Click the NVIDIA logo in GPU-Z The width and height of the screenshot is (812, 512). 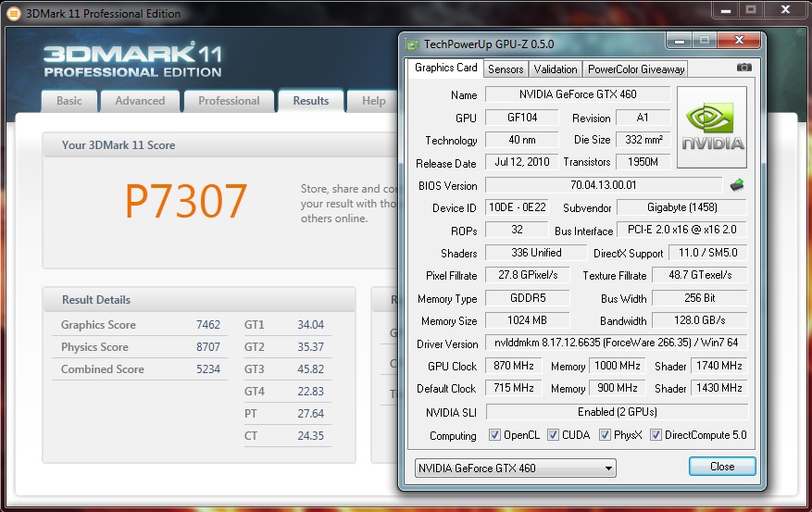[x=712, y=128]
